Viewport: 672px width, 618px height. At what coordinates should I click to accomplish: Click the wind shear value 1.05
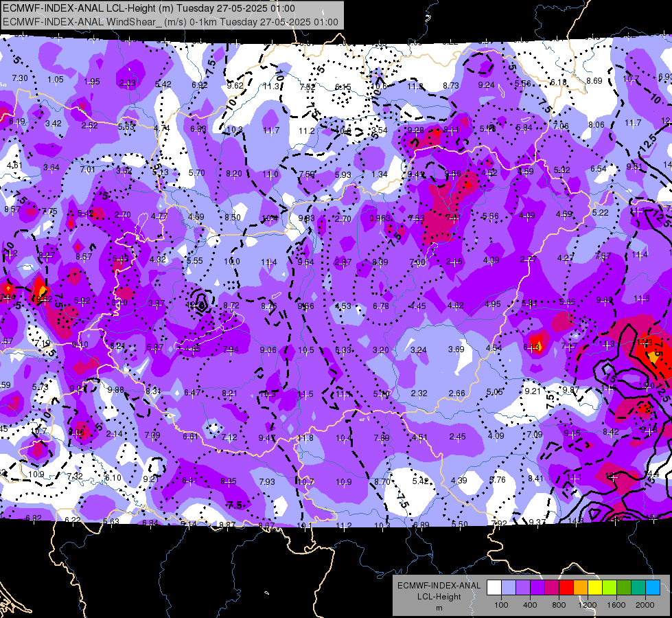tap(56, 80)
